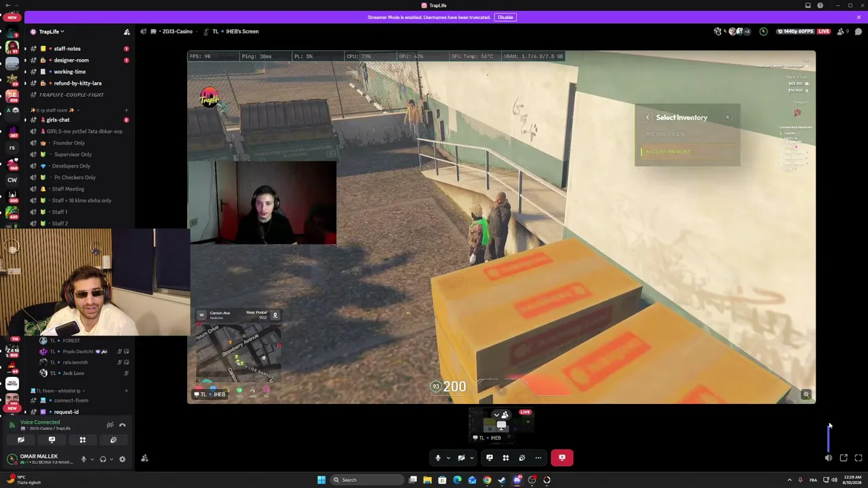This screenshot has width=868, height=488.
Task: Open Windows Start menu
Action: coord(321,480)
